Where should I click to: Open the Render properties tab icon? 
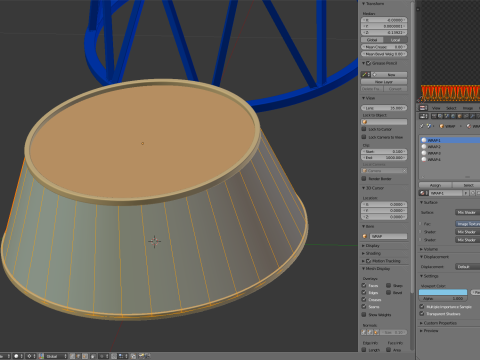point(434,116)
